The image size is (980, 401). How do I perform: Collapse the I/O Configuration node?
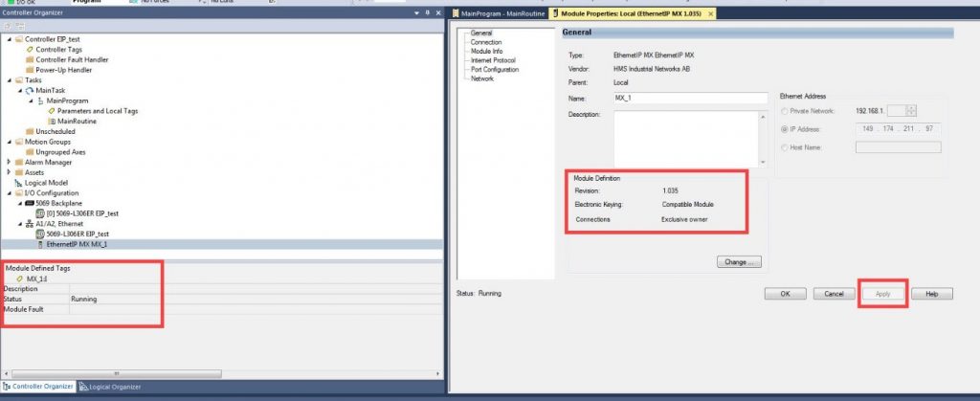[10, 193]
